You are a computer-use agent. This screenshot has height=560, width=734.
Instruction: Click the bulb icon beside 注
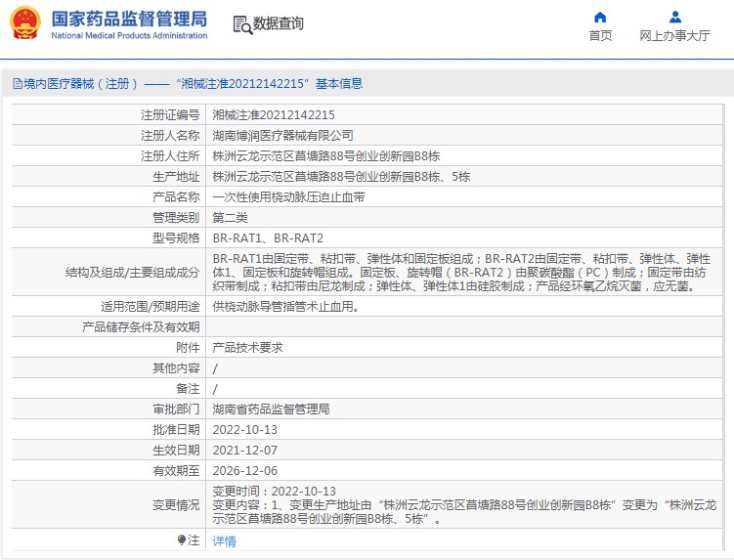point(182,539)
